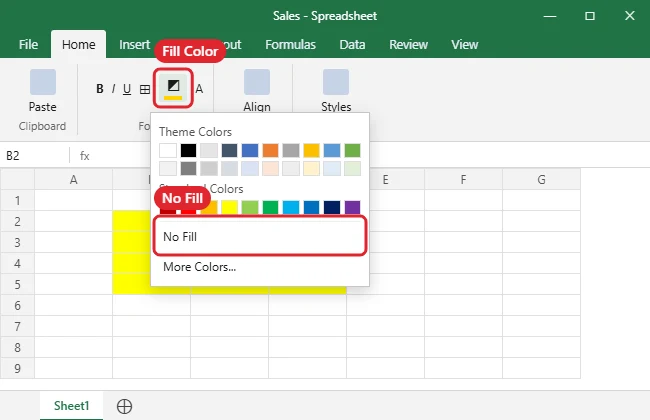Select column G header
Image resolution: width=650 pixels, height=420 pixels.
point(541,180)
